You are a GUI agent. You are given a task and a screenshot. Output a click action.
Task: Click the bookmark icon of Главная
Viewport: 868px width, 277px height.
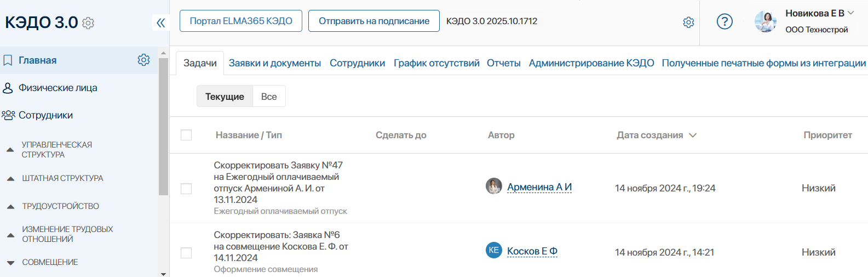(8, 60)
